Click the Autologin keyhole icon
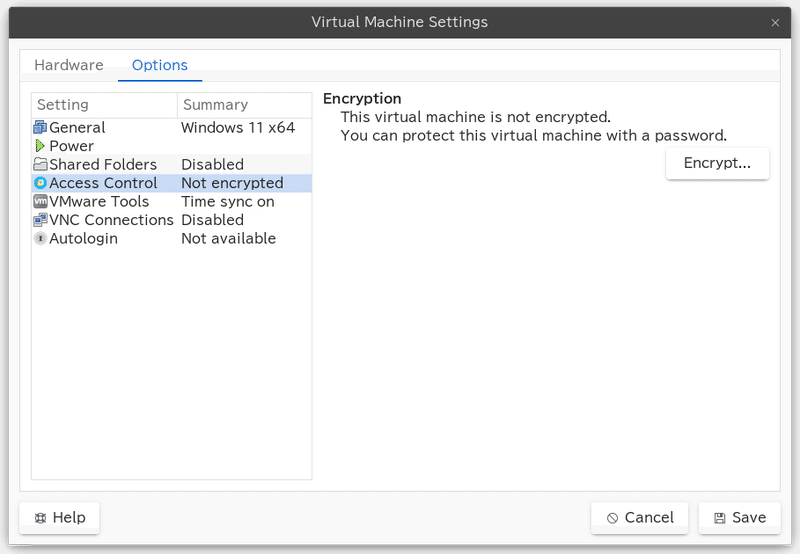 click(40, 238)
